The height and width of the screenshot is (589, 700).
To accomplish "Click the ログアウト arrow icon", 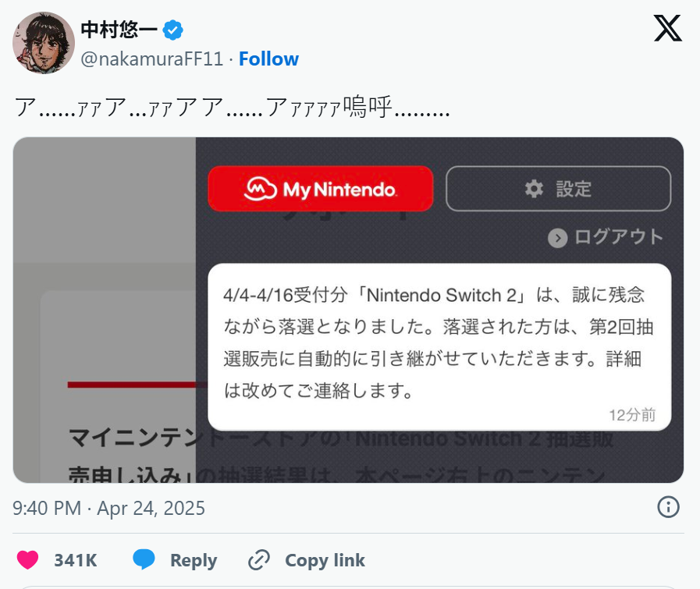I will 557,238.
